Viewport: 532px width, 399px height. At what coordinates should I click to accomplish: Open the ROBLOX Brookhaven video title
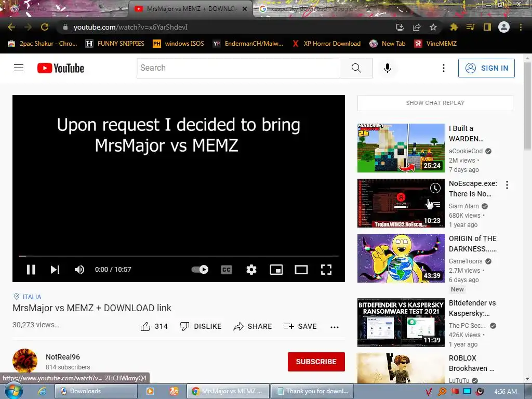click(472, 363)
